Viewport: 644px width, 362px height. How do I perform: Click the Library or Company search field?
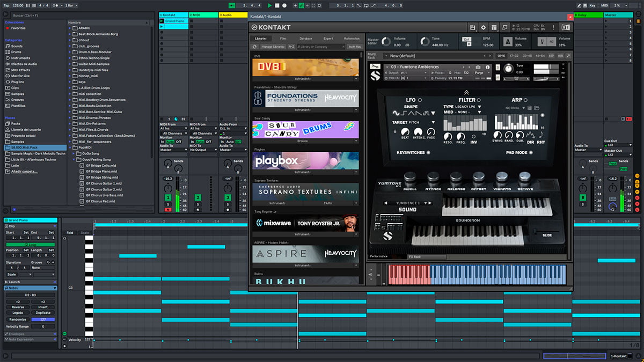(x=320, y=47)
